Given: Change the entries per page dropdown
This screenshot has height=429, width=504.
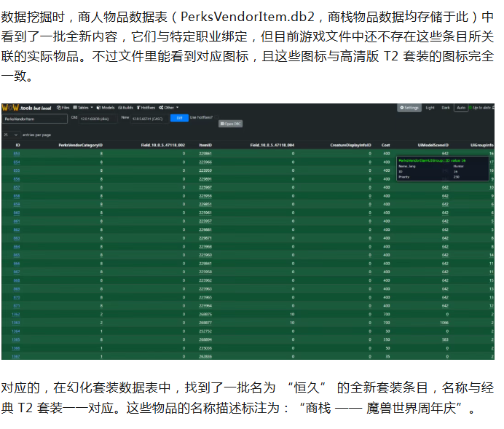Looking at the screenshot, I should (10, 135).
